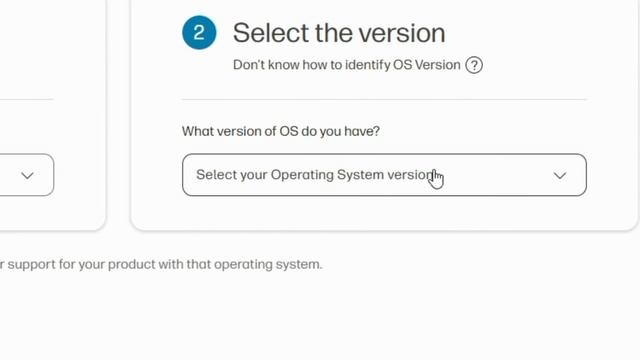Expand the OS version dropdown chevron arrow
Viewport: 640px width, 360px height.
point(560,176)
